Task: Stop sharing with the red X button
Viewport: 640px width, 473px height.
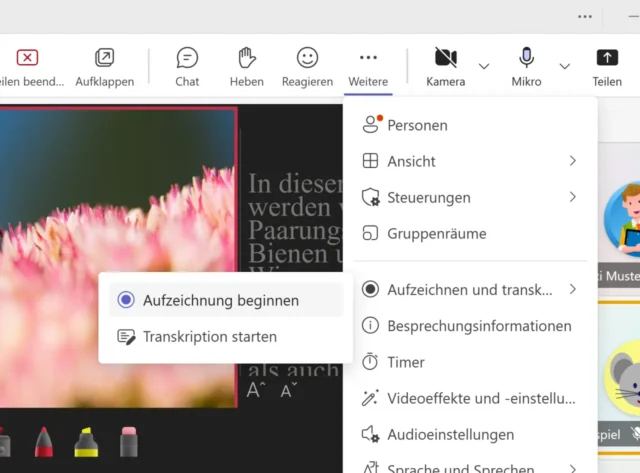Action: click(28, 67)
